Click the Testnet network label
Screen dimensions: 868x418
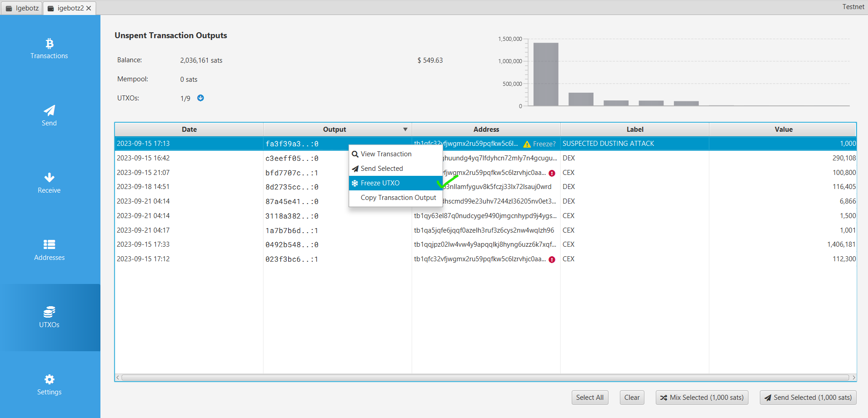coord(853,7)
